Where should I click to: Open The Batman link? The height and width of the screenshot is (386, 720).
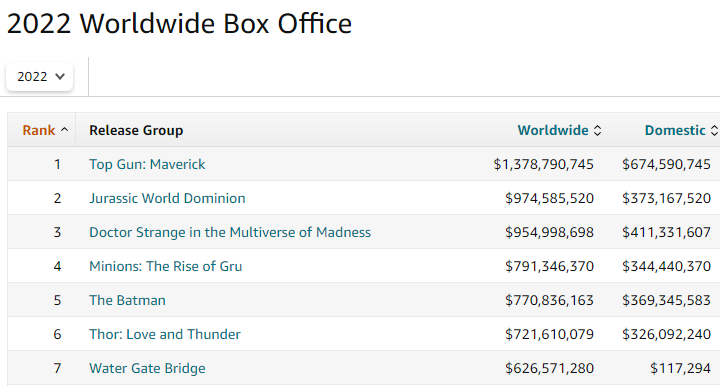click(127, 300)
